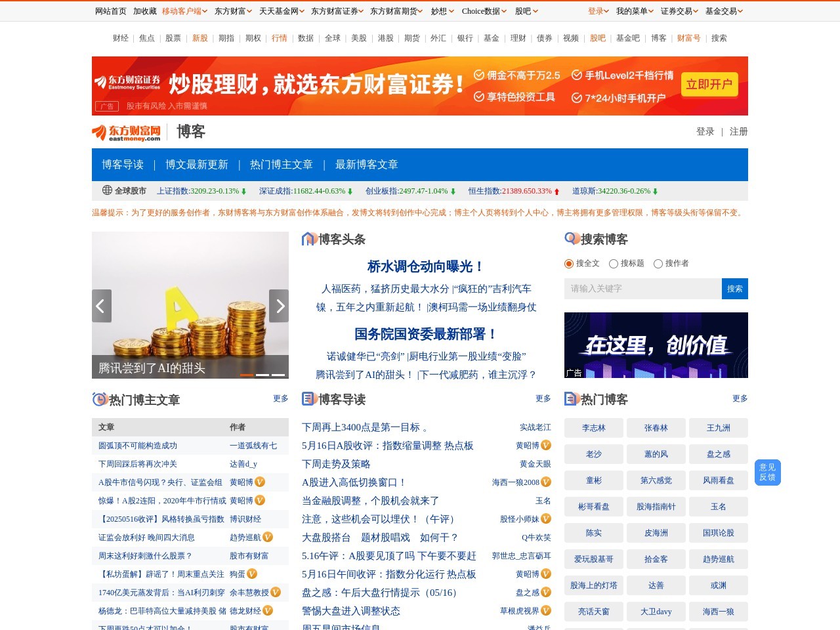Viewport: 840px width, 630px height.
Task: Click the V badge next to 草根虎视界
Action: click(x=546, y=610)
